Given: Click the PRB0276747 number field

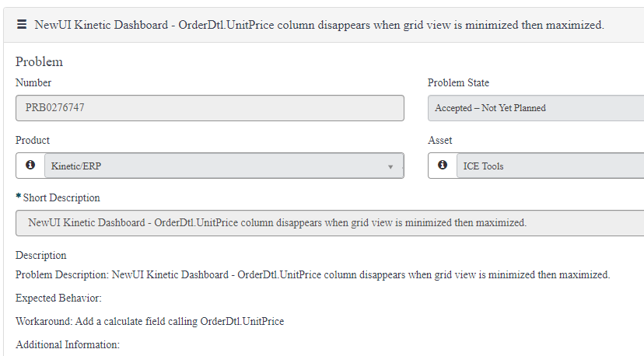Looking at the screenshot, I should pyautogui.click(x=210, y=108).
